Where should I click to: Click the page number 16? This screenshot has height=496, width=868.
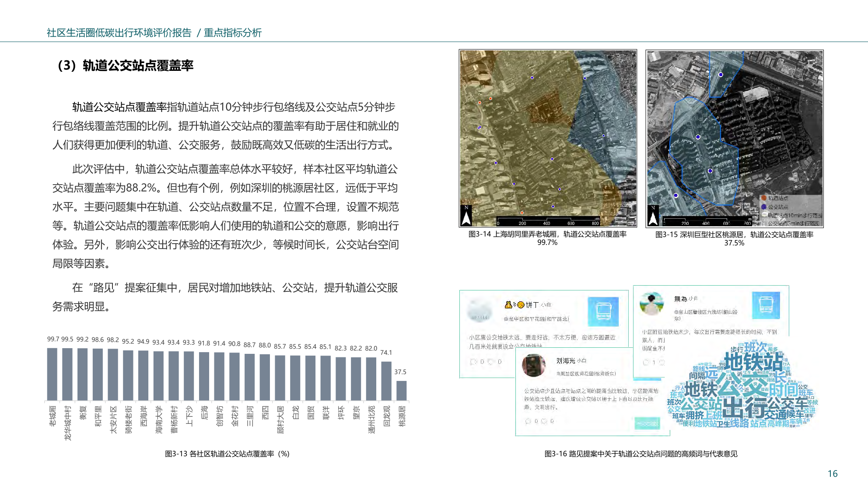832,474
